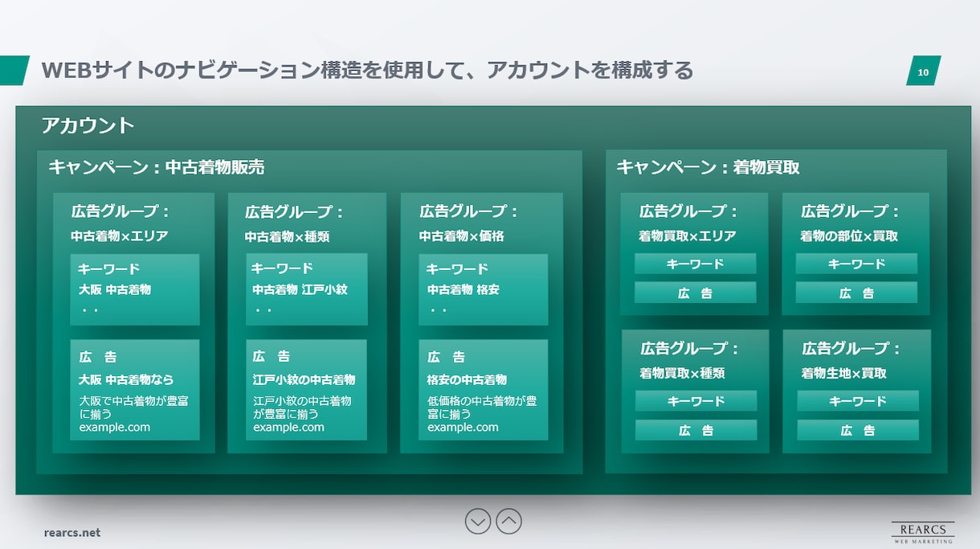Click キーワード heading in 中古着物×価格 group

[x=457, y=268]
